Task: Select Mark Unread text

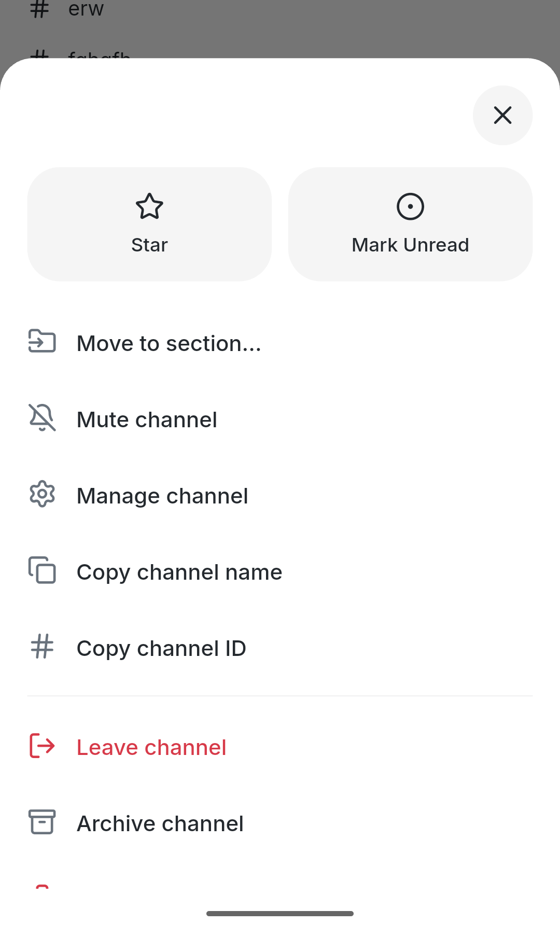Action: coord(410,245)
